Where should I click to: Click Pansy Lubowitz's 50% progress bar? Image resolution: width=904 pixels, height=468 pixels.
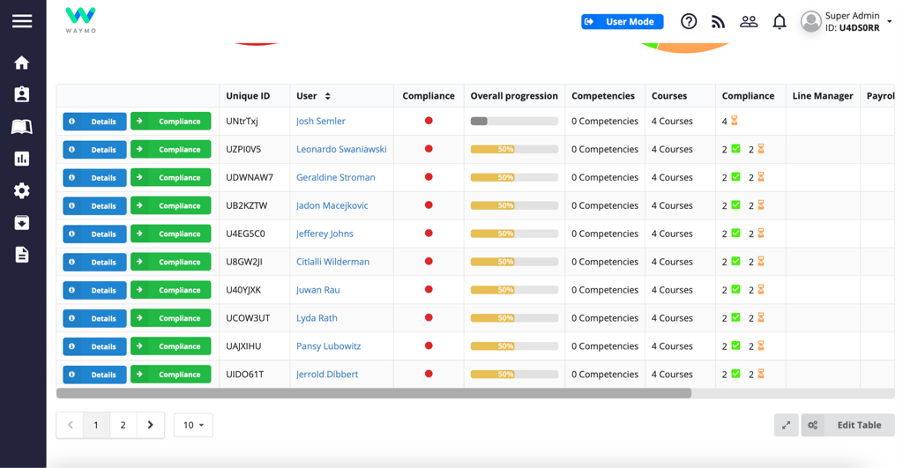(514, 346)
